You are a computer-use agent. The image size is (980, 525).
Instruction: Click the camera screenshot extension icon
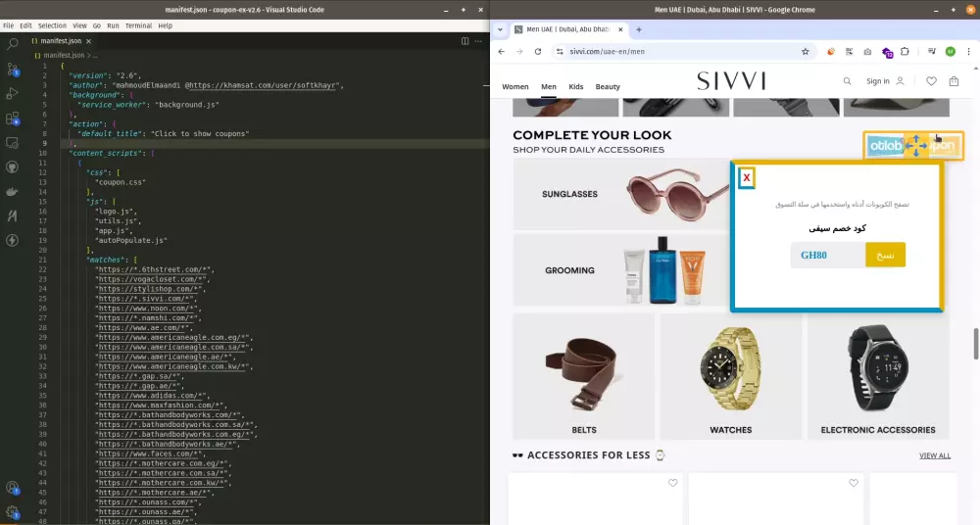867,52
